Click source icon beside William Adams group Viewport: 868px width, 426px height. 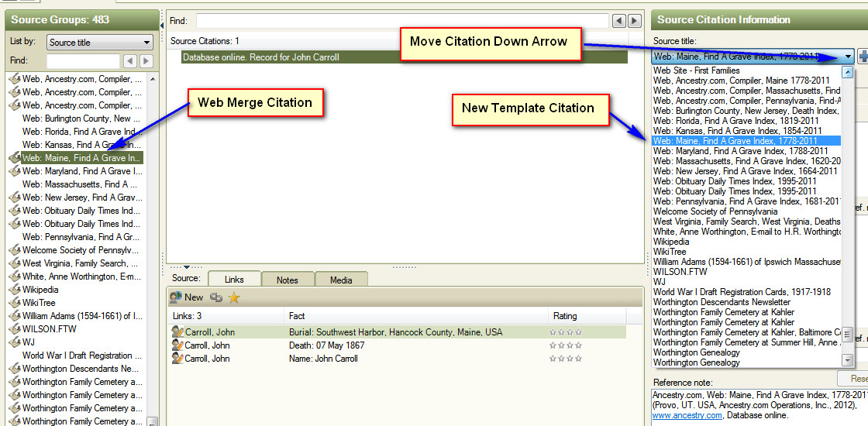tap(15, 316)
